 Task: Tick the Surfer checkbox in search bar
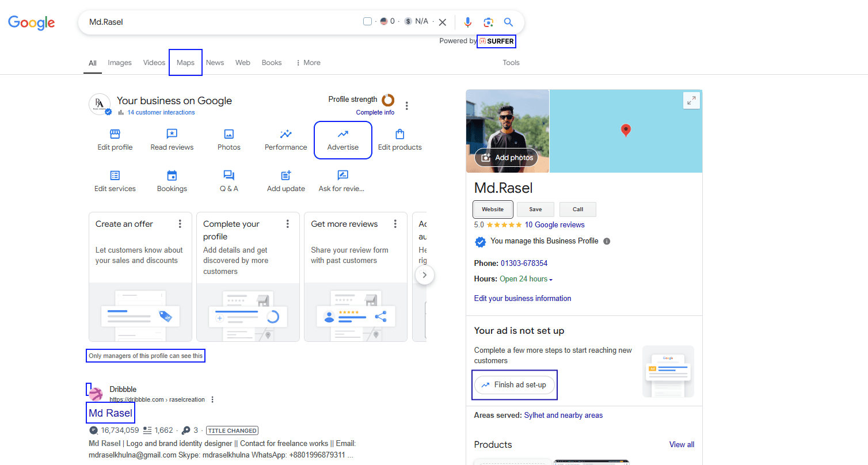[x=368, y=22]
